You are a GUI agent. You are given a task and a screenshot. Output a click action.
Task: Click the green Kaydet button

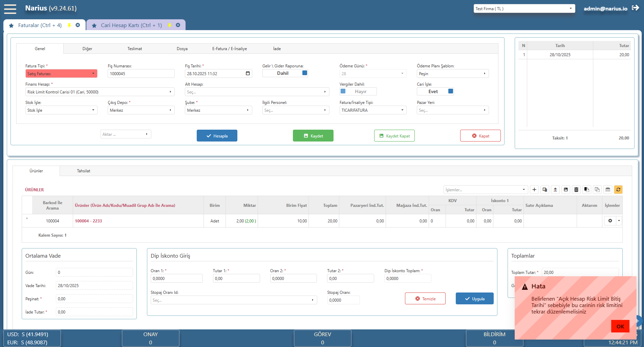tap(313, 136)
